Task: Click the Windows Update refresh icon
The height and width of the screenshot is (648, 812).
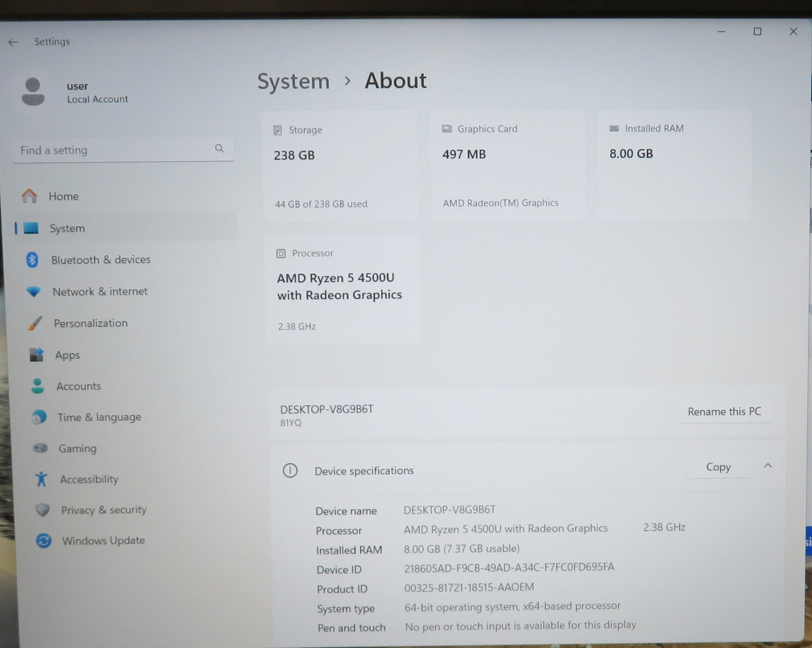Action: (43, 540)
